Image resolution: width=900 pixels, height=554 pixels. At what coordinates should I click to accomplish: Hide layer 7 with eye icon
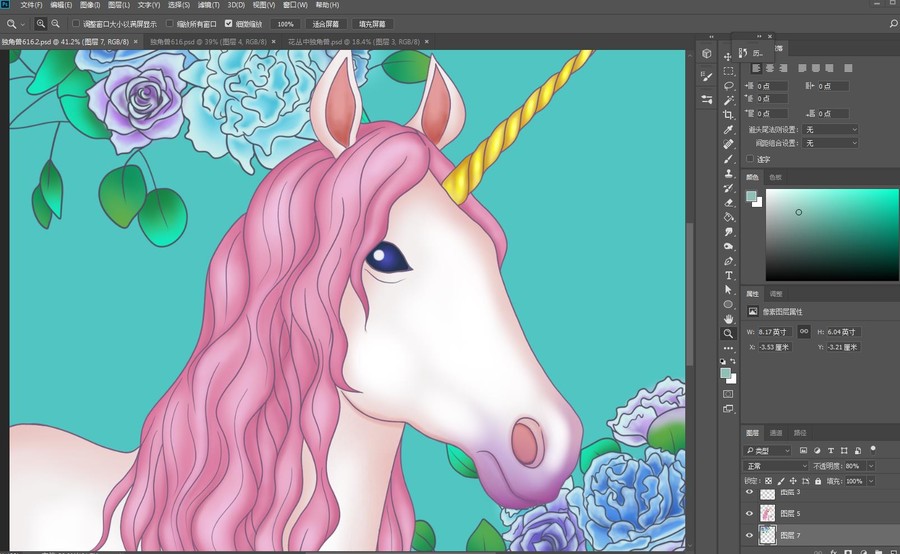pos(749,535)
